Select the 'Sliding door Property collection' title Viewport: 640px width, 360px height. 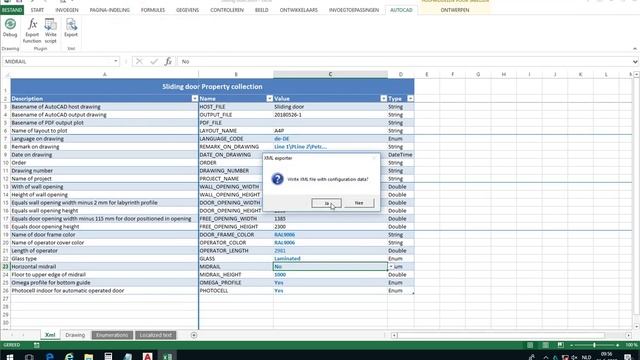pos(212,87)
